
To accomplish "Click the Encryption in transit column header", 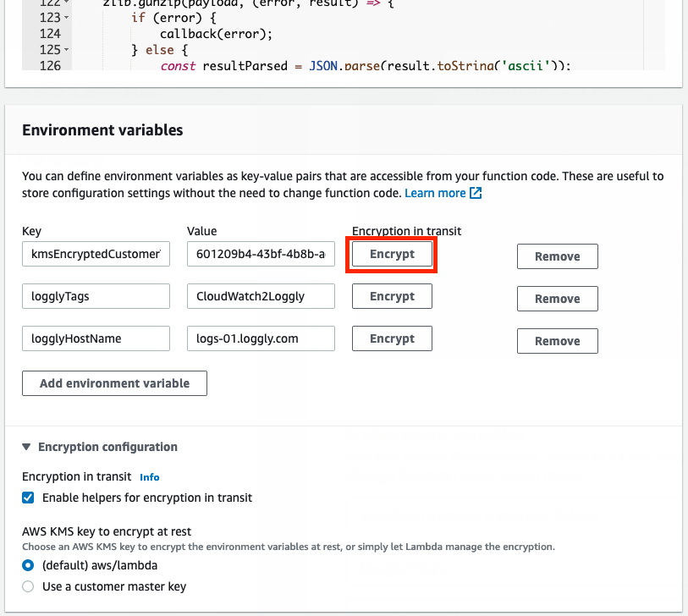I will 406,231.
